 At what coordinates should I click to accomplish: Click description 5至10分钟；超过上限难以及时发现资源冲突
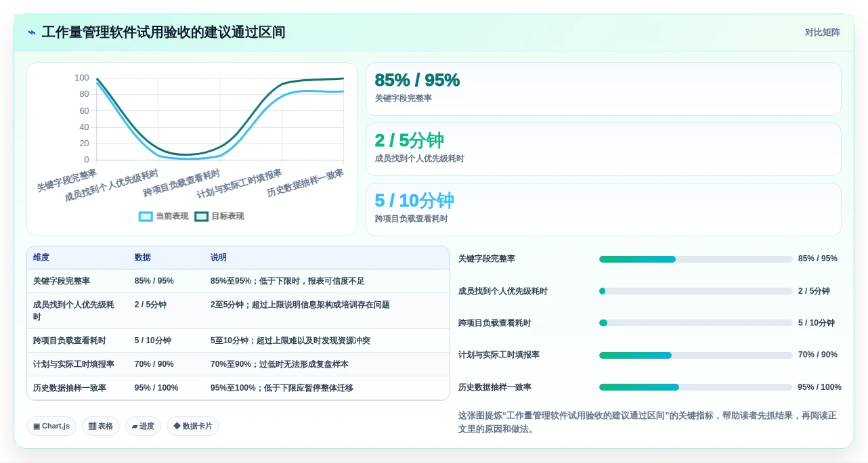pos(290,340)
